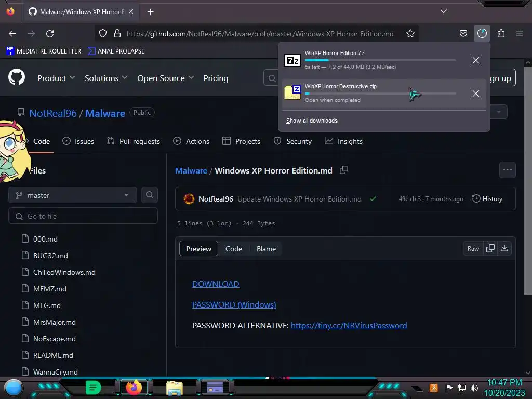Image resolution: width=532 pixels, height=399 pixels.
Task: Open the file History
Action: 487,199
